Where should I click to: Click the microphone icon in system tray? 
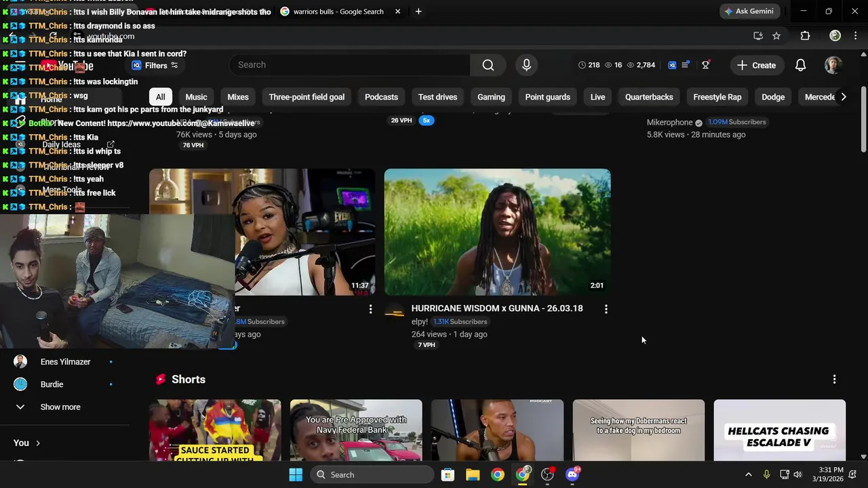766,474
